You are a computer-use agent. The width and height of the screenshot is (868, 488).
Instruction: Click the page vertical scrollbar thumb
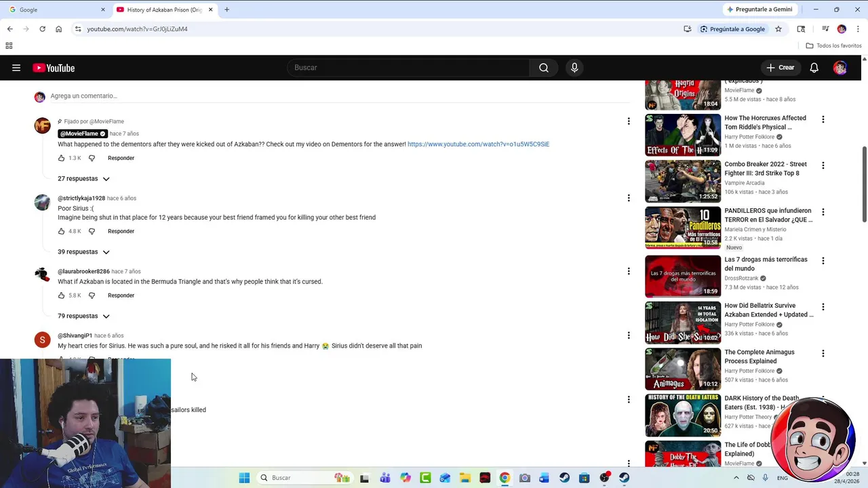coord(864,183)
